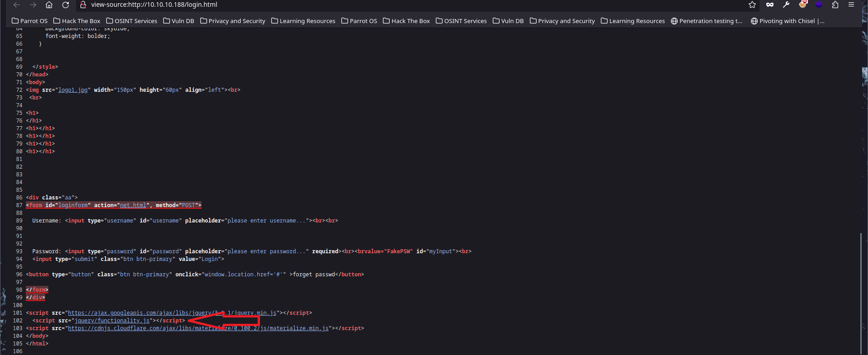Open the Pivoting with Chisel bookmark
Viewport: 868px width, 355px height.
(788, 21)
